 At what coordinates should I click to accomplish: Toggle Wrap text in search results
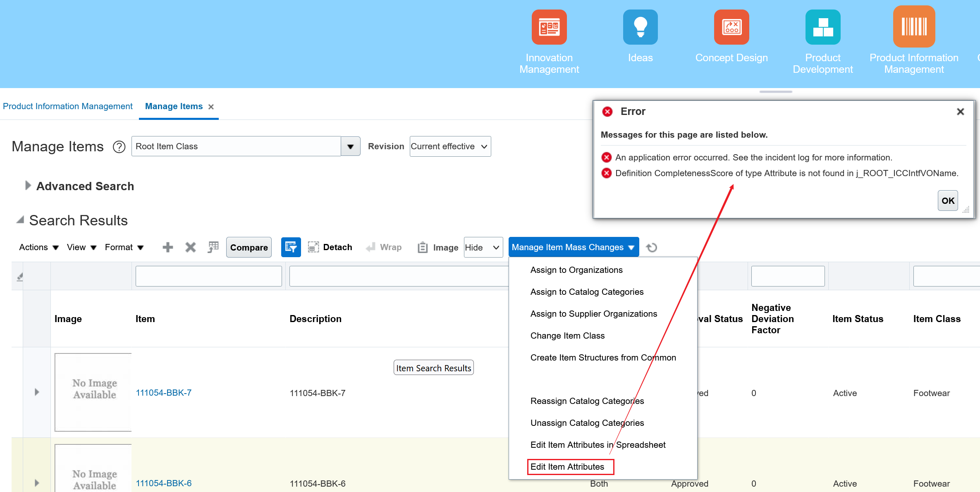click(x=384, y=247)
